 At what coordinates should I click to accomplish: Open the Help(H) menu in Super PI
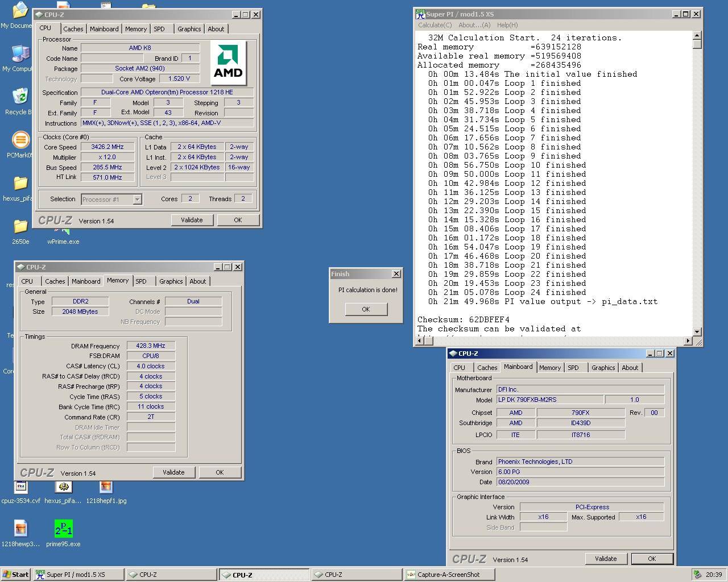tap(507, 25)
